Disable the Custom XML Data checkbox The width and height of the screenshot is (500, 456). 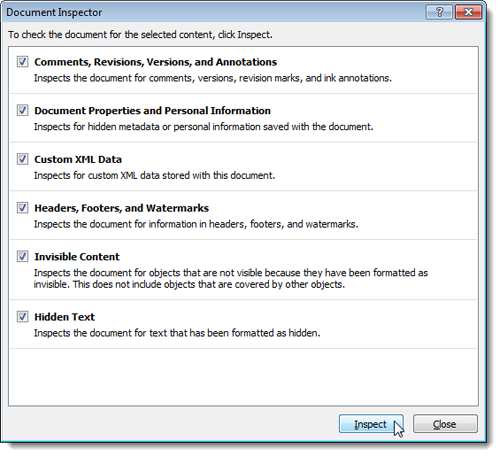point(22,159)
